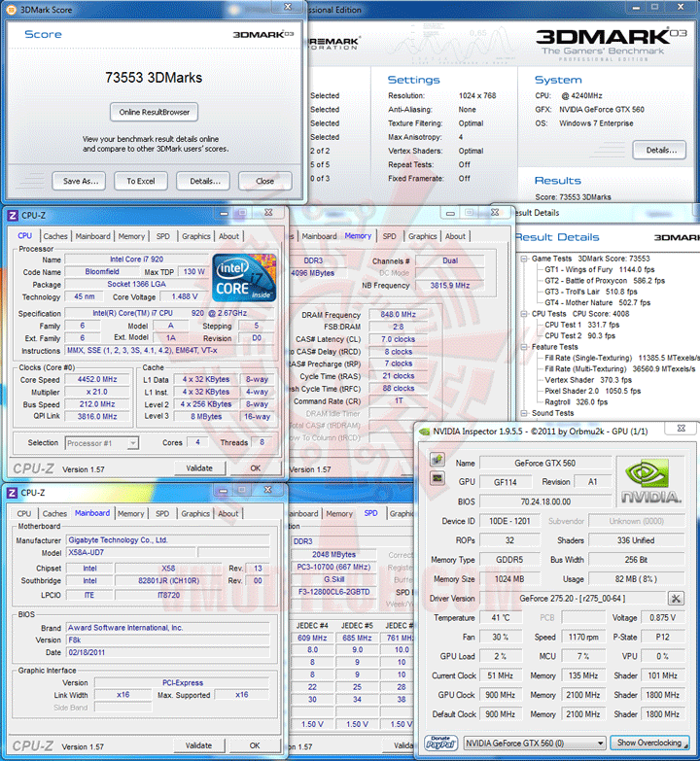Click the DRAM Frequency value 848.0 MHz
The image size is (700, 761).
click(398, 315)
